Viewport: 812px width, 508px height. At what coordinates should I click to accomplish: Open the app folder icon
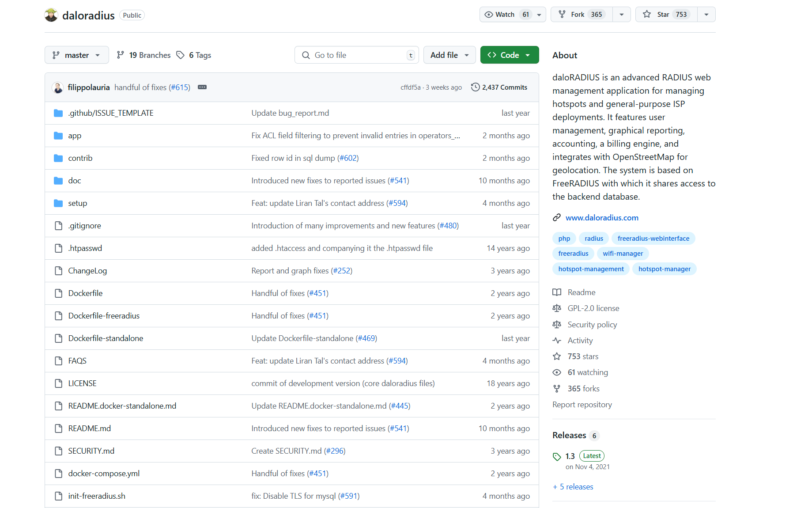(x=58, y=136)
